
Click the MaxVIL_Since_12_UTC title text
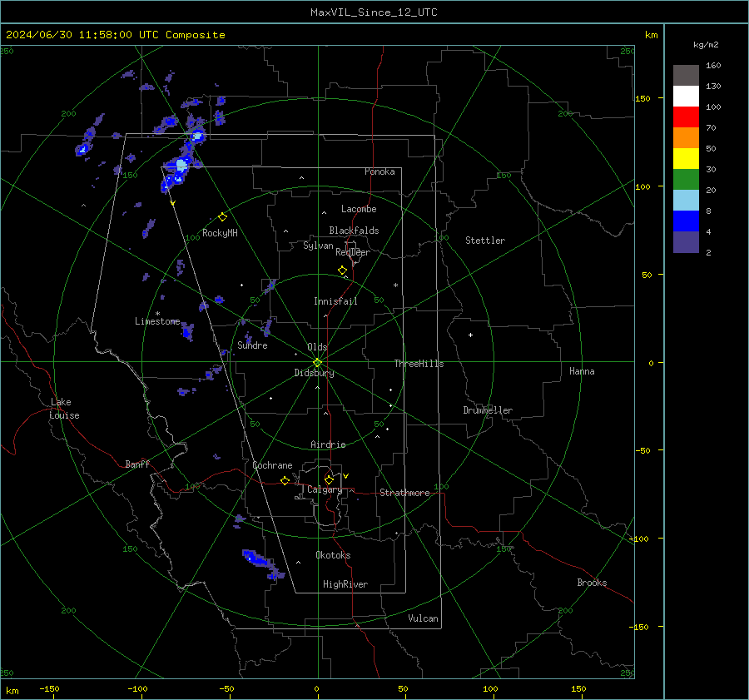pos(374,12)
